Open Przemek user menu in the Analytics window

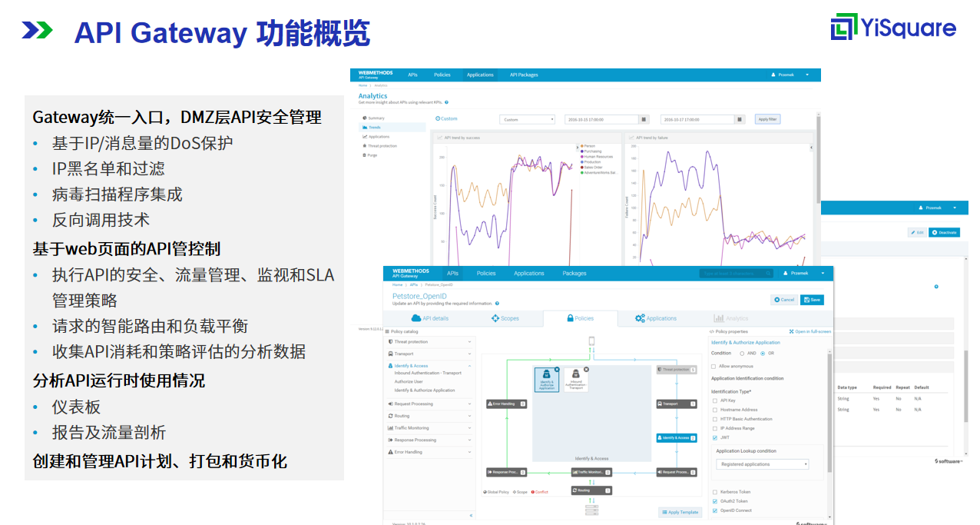(790, 75)
